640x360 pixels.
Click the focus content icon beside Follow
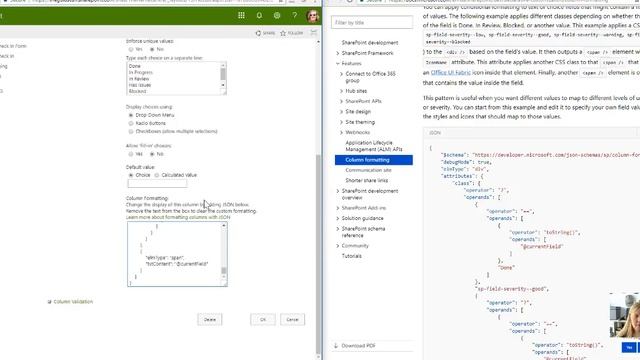point(313,33)
